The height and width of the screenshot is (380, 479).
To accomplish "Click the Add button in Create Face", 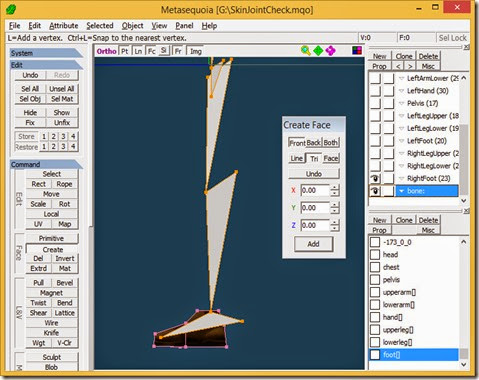I will tap(313, 244).
